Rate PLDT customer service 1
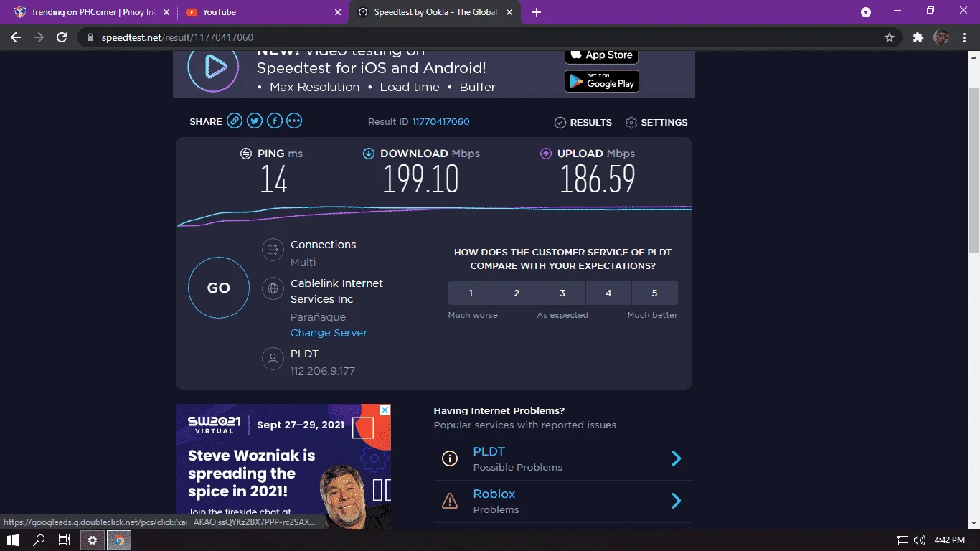Viewport: 980px width, 551px height. 471,293
